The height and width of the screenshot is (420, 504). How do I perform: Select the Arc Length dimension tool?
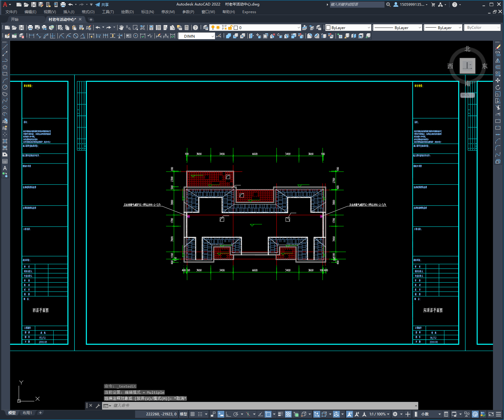(x=46, y=36)
